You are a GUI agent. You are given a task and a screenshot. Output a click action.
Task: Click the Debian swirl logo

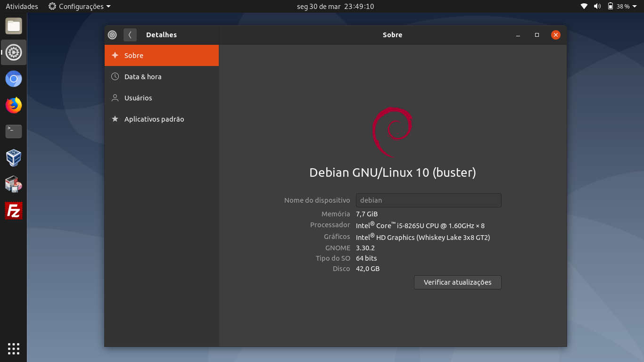tap(392, 132)
